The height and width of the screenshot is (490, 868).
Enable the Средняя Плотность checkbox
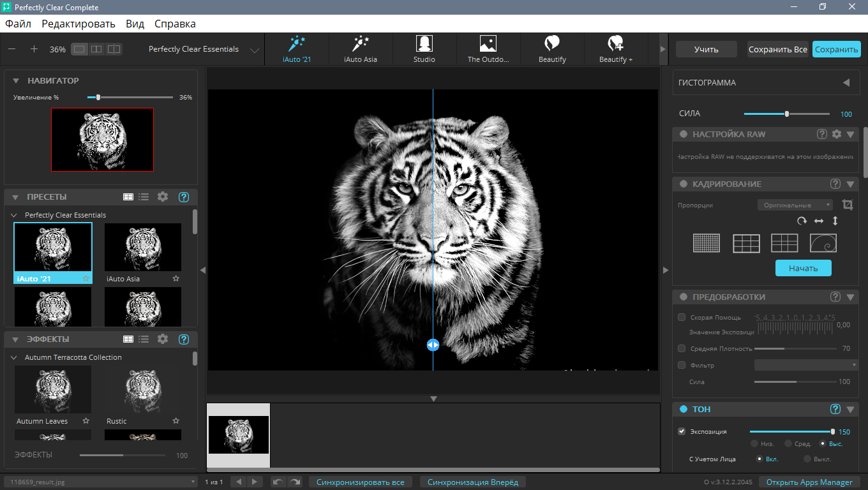(x=682, y=348)
